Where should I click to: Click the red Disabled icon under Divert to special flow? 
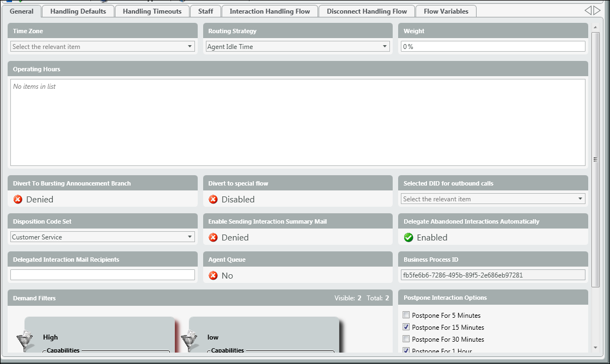[213, 200]
